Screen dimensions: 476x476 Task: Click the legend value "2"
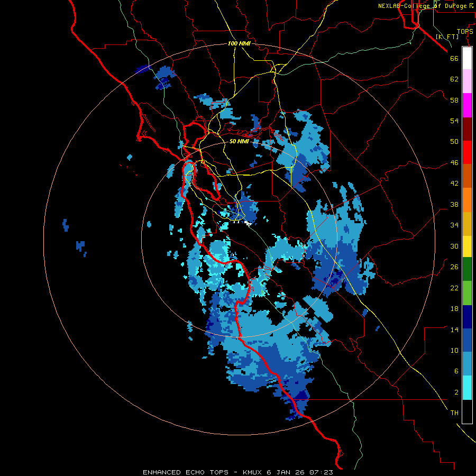pyautogui.click(x=456, y=392)
